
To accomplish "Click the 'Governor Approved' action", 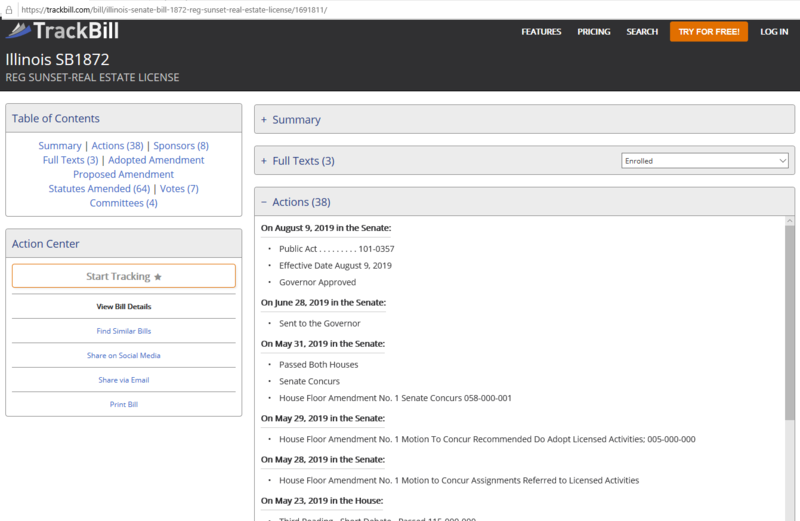I will (x=317, y=282).
